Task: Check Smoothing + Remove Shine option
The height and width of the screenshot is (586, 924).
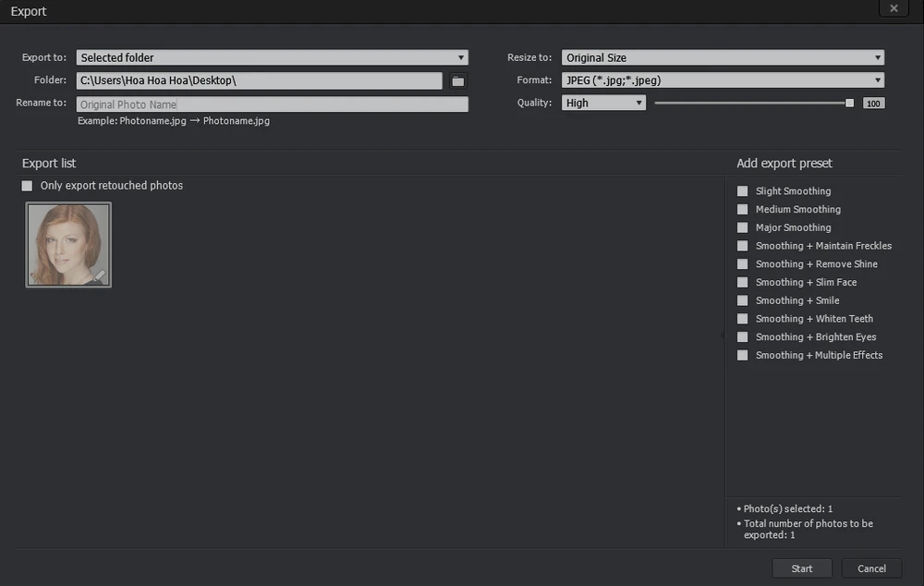Action: tap(743, 264)
